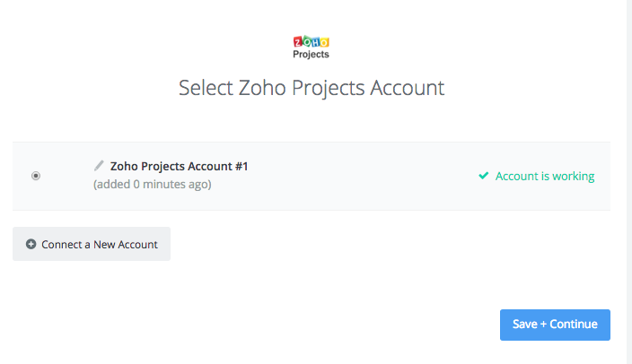Click the green O tile in logo
The width and height of the screenshot is (632, 364).
[307, 41]
